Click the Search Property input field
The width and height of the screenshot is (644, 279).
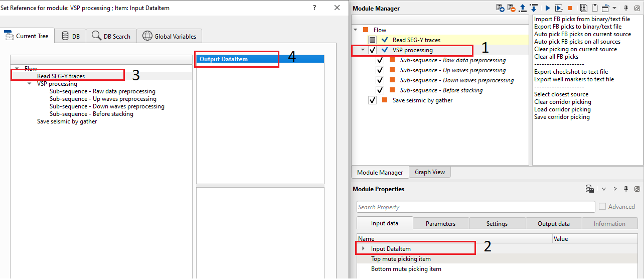[x=475, y=207]
